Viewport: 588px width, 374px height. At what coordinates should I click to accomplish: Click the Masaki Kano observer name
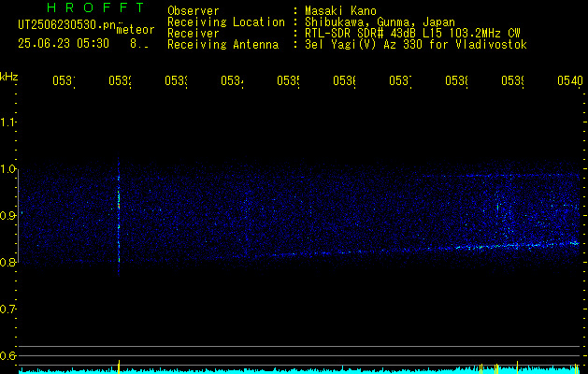340,10
